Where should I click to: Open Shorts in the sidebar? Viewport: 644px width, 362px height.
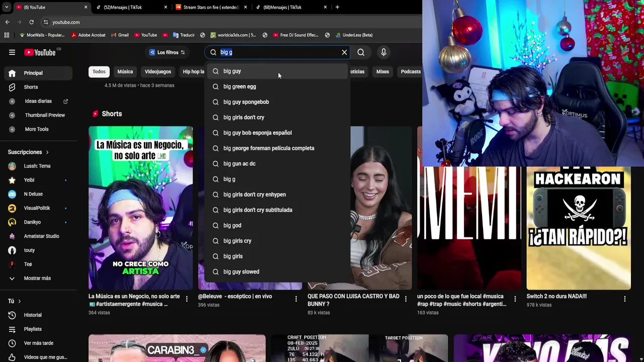click(38, 87)
